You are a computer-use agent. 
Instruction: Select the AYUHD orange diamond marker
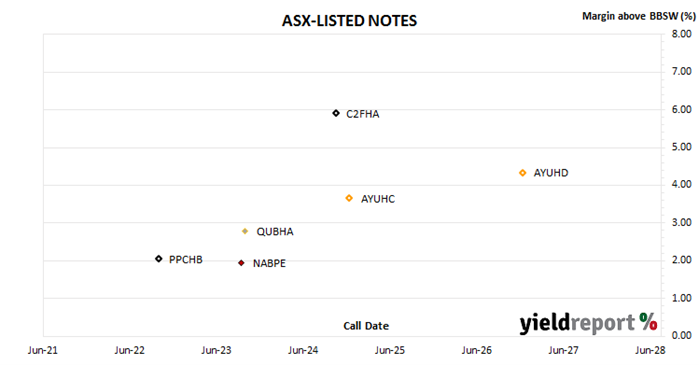523,173
